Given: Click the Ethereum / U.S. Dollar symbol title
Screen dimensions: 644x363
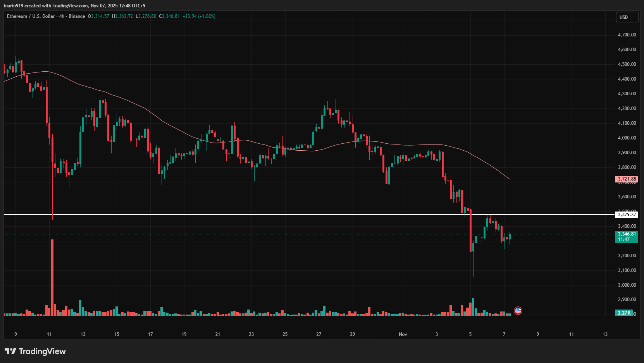Looking at the screenshot, I should click(31, 16).
